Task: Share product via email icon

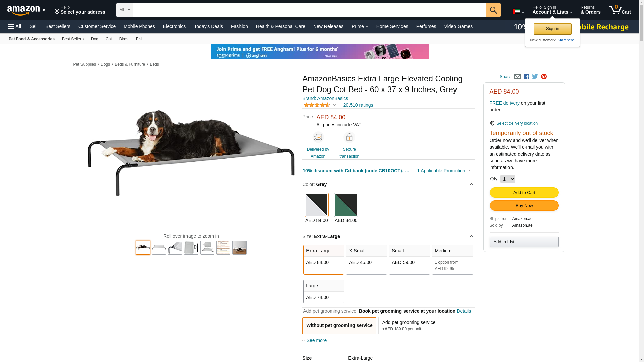Action: (517, 77)
